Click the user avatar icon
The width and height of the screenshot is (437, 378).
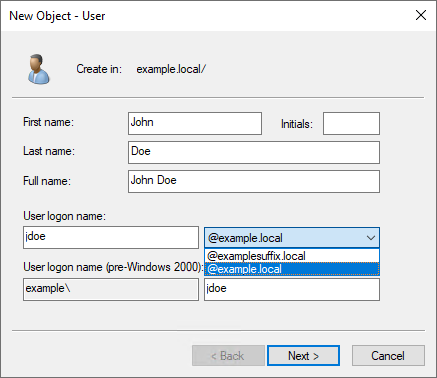click(x=39, y=69)
